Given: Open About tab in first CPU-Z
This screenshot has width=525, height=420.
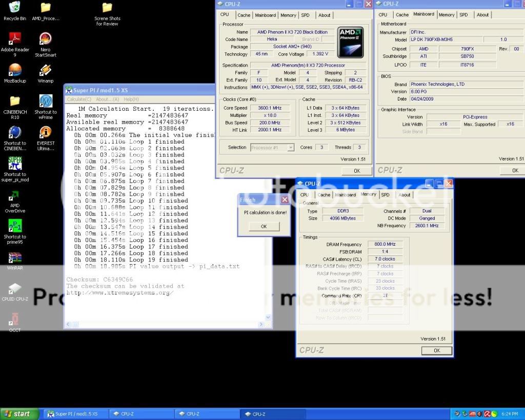Looking at the screenshot, I should tap(324, 15).
